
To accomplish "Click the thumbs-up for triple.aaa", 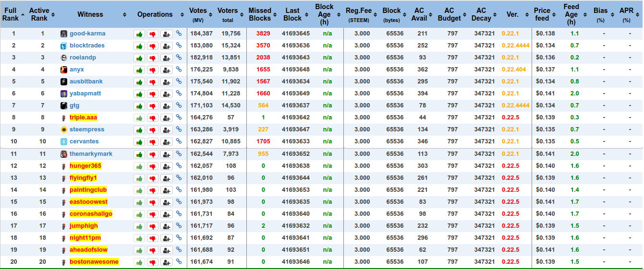I will [x=139, y=118].
